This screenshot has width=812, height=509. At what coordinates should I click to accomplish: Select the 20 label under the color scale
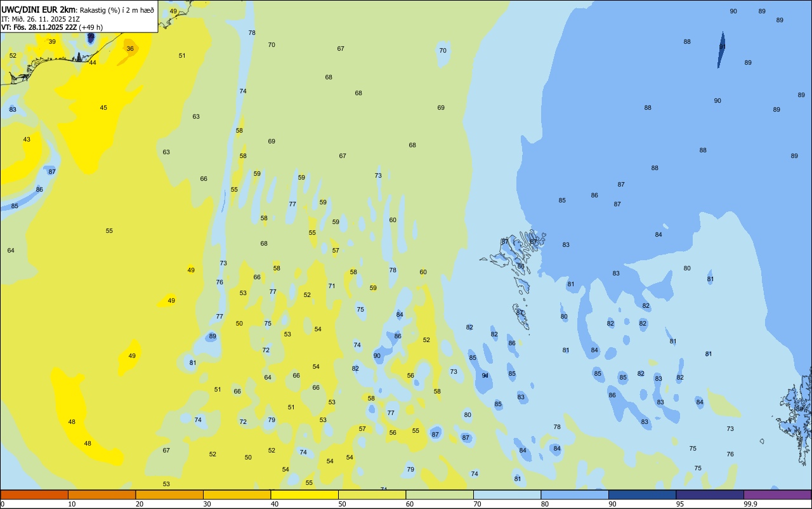(140, 504)
